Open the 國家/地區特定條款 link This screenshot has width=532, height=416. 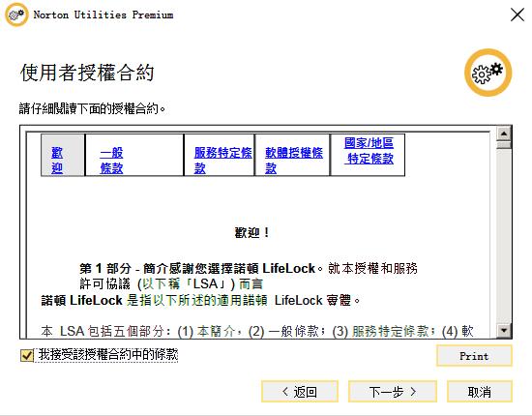click(x=369, y=151)
